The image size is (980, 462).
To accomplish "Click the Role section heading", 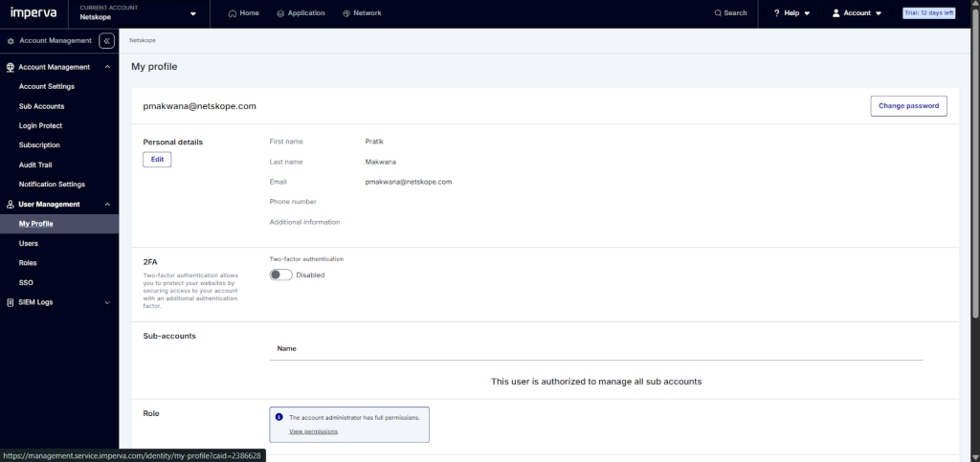I will (x=151, y=412).
